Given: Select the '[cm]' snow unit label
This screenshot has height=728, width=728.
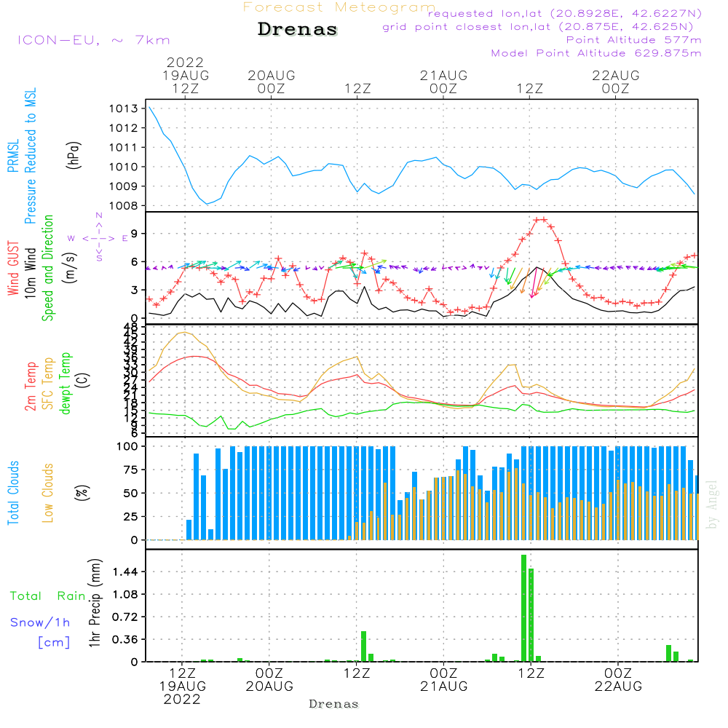Looking at the screenshot, I should [x=55, y=643].
